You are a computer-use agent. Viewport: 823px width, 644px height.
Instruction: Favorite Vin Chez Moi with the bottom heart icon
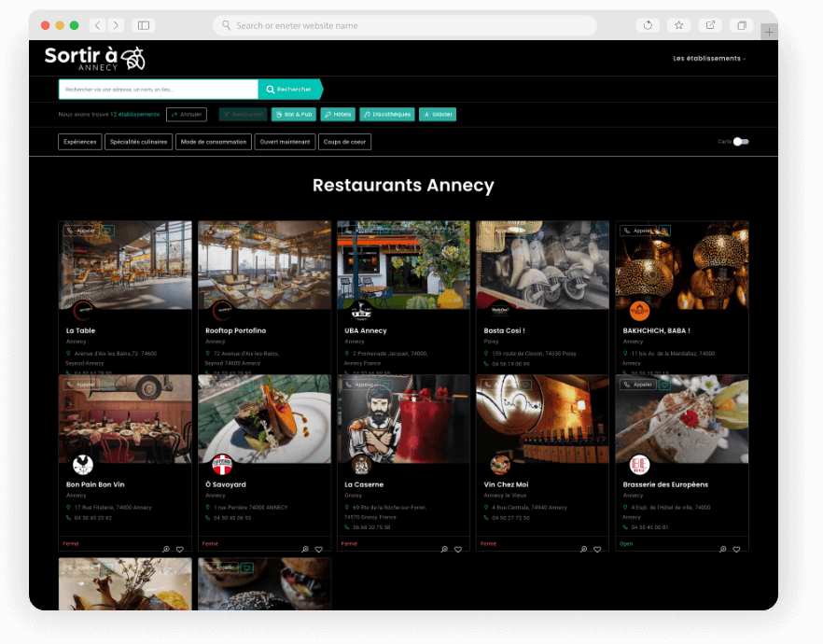597,549
